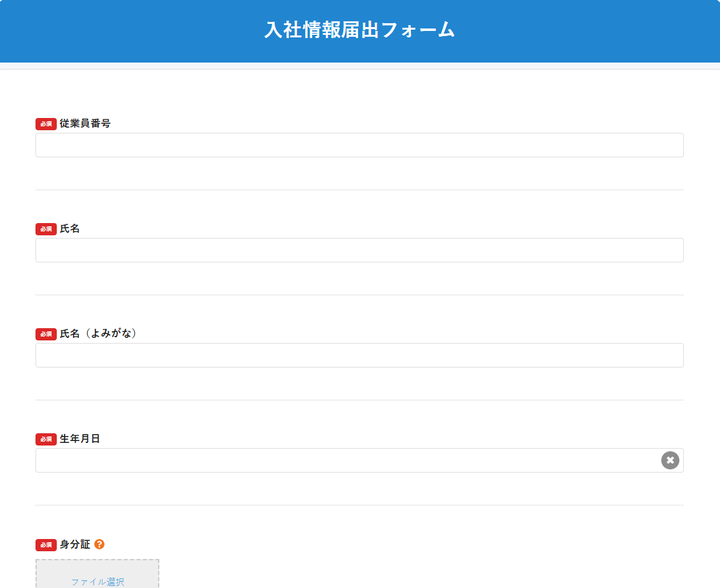Viewport: 720px width, 588px height.
Task: Click the 身分証 label text
Action: [74, 544]
